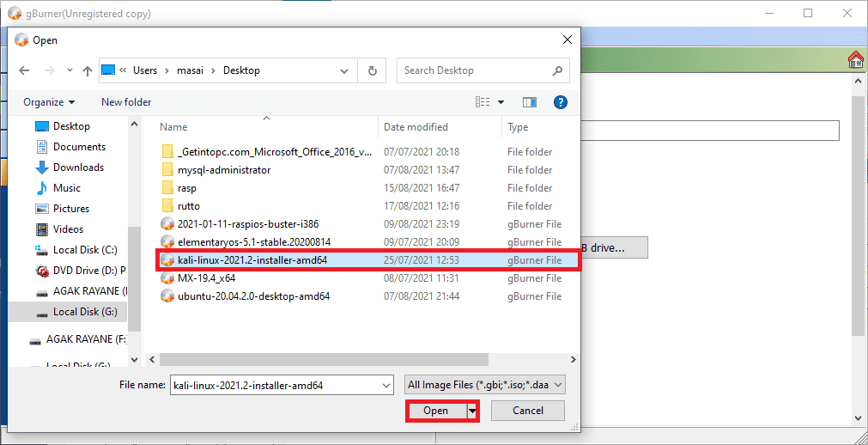Open Downloads in the navigation pane
The width and height of the screenshot is (868, 445).
[x=78, y=168]
